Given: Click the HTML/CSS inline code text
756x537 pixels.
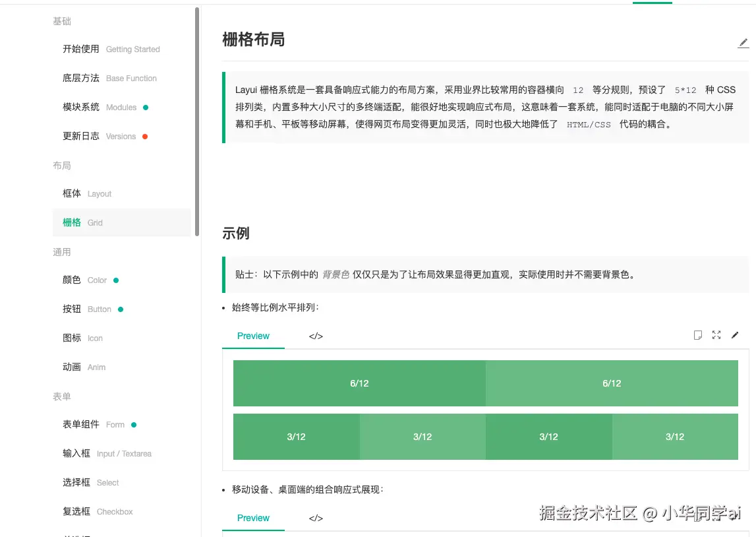Looking at the screenshot, I should [x=589, y=125].
